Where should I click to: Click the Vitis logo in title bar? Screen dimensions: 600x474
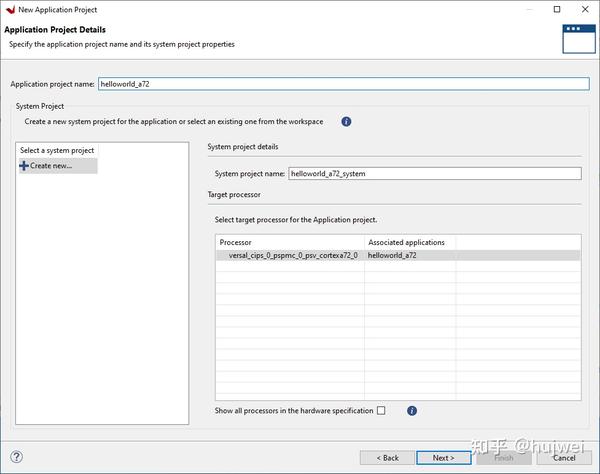pos(10,9)
